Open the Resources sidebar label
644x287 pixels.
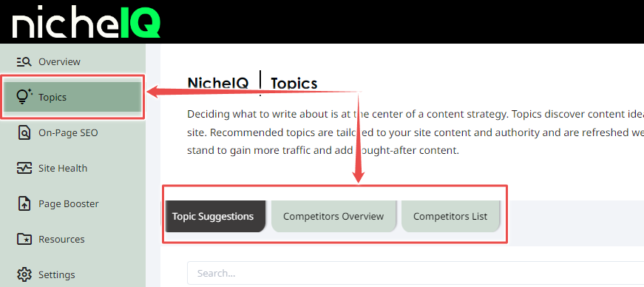[x=61, y=239]
